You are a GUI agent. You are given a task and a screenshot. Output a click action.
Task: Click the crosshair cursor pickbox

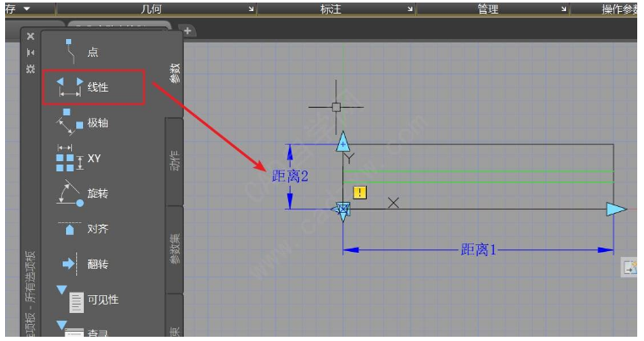point(336,108)
